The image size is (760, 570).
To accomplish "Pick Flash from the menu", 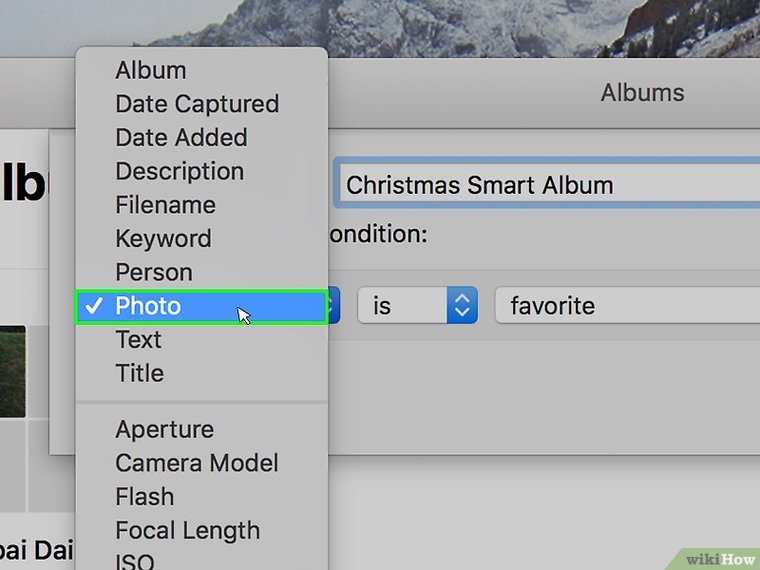I will (144, 497).
